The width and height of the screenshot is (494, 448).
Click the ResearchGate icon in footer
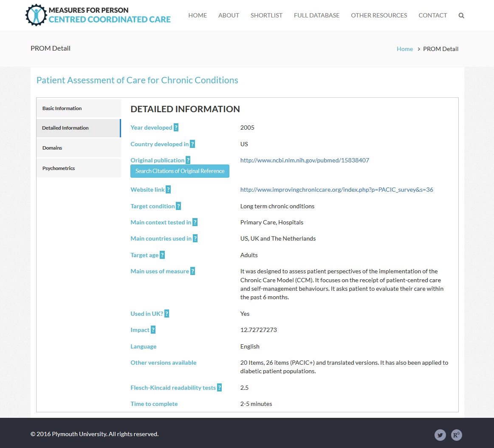[457, 435]
